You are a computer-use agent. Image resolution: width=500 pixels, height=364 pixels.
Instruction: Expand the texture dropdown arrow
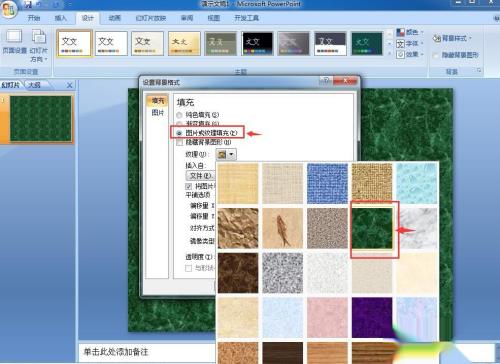[232, 154]
